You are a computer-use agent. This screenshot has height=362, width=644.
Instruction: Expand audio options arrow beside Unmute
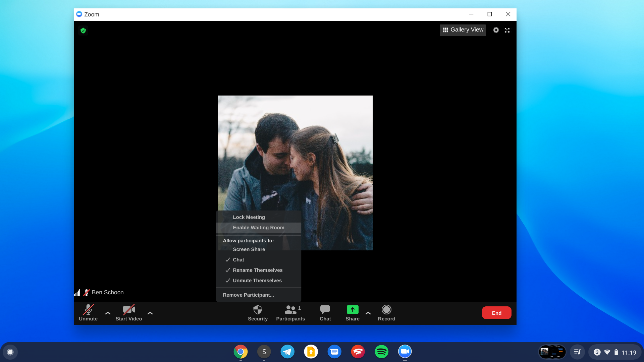pos(108,313)
